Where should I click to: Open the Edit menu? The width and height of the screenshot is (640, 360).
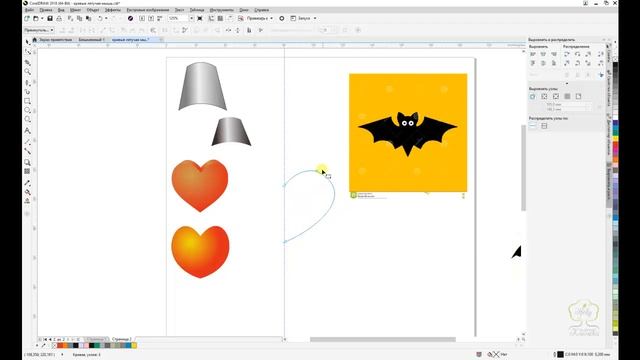[x=46, y=10]
